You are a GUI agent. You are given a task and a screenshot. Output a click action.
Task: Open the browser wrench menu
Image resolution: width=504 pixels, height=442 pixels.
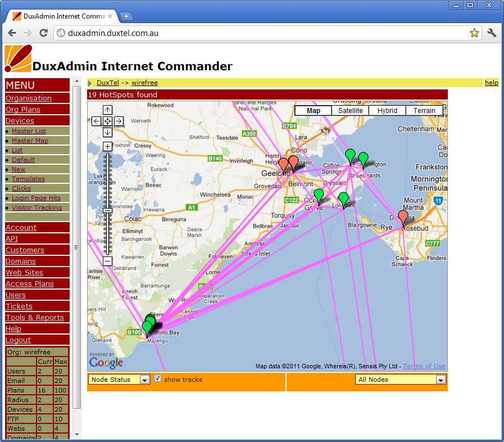pyautogui.click(x=492, y=33)
